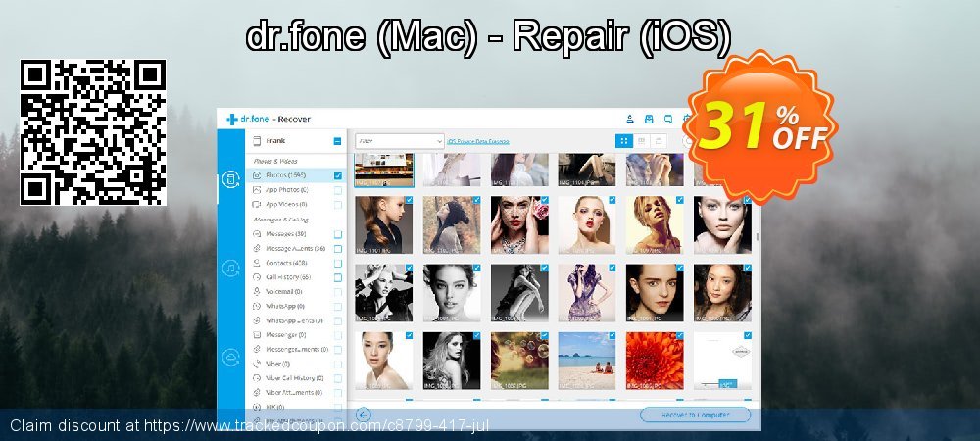Viewport: 980px width, 441px height.
Task: Click the Photos & Videos section header
Action: pos(274,161)
